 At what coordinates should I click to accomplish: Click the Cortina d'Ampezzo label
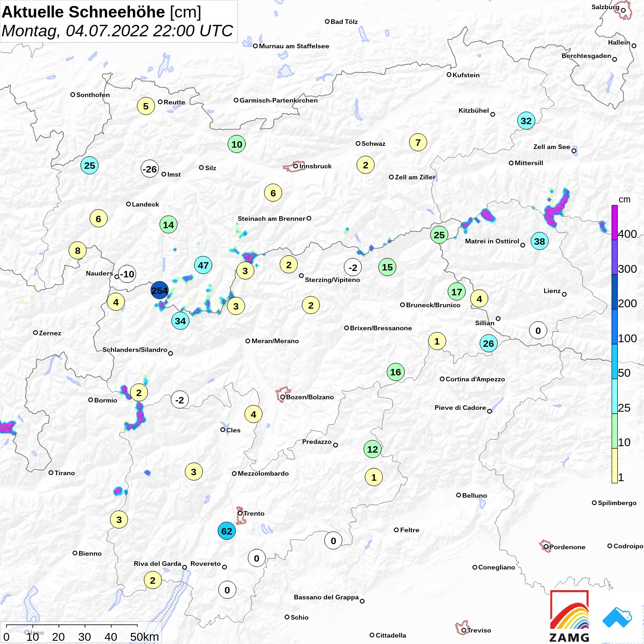pyautogui.click(x=475, y=379)
